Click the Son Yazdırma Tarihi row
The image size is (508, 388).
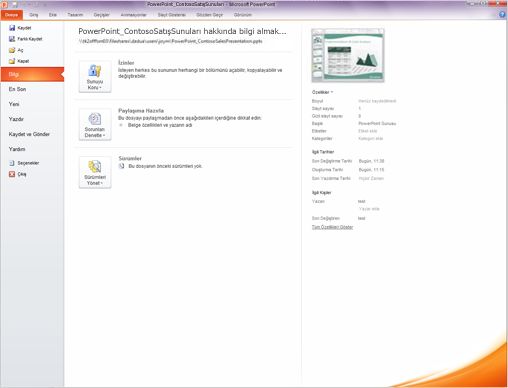348,178
